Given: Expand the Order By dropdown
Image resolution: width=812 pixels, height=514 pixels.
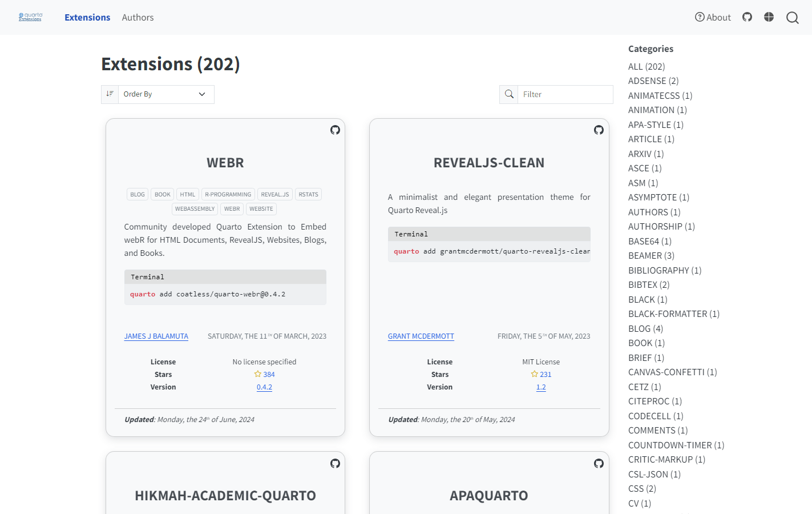Looking at the screenshot, I should [x=165, y=94].
